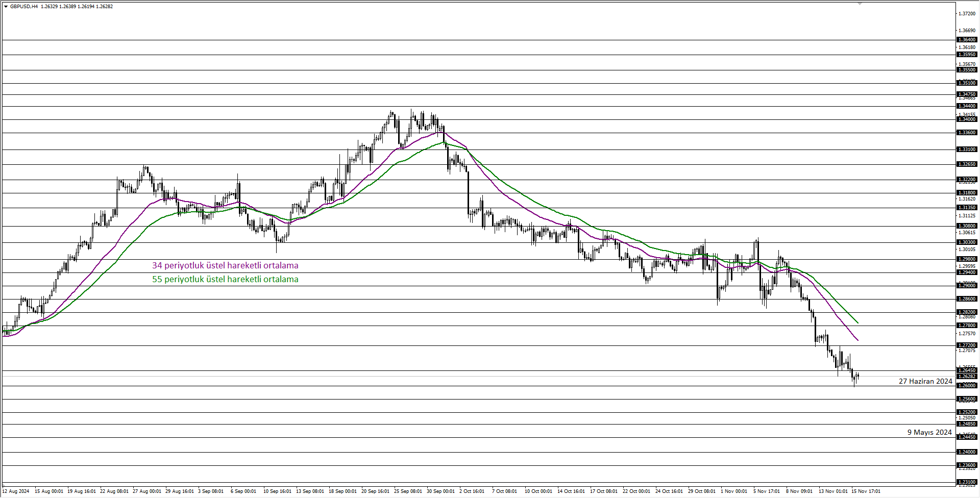Viewport: 980px width, 498px height.
Task: Click the grey chart shift marker on the top edge
Action: click(x=860, y=4)
